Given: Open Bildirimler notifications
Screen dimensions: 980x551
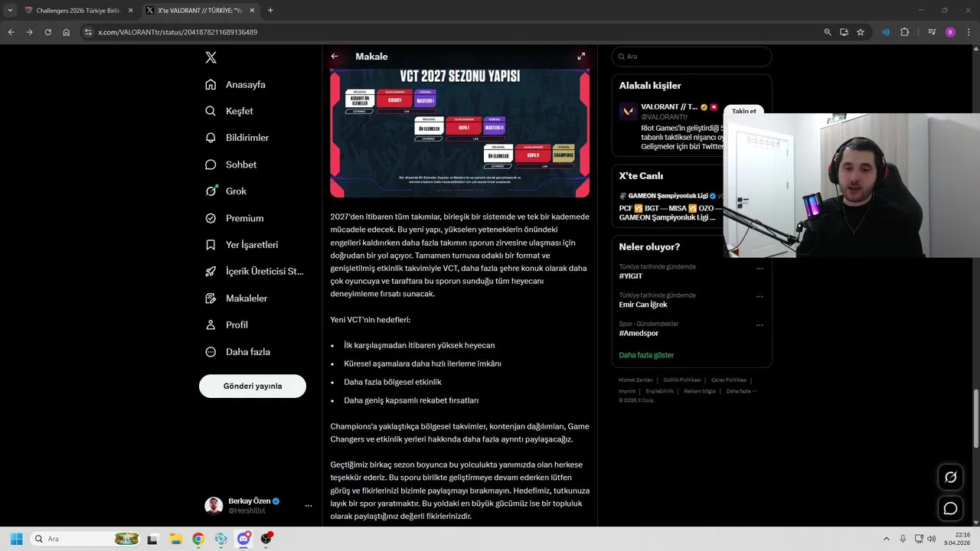Looking at the screenshot, I should click(x=237, y=138).
